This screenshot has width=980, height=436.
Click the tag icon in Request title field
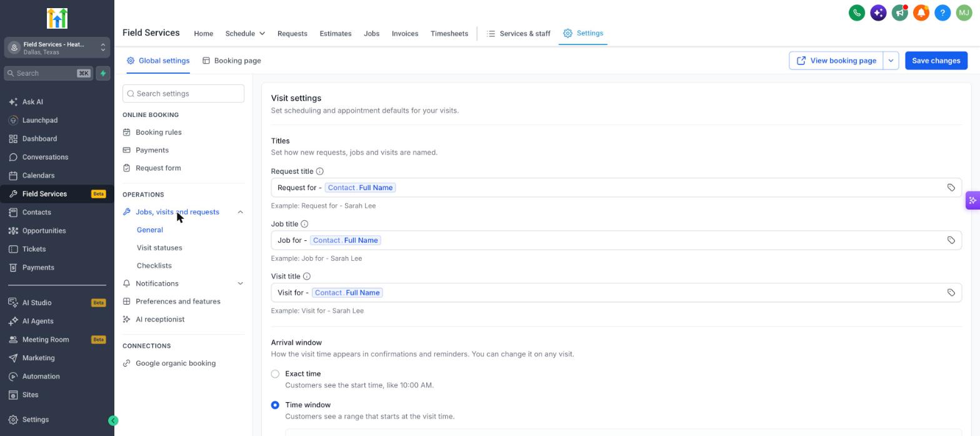point(951,188)
